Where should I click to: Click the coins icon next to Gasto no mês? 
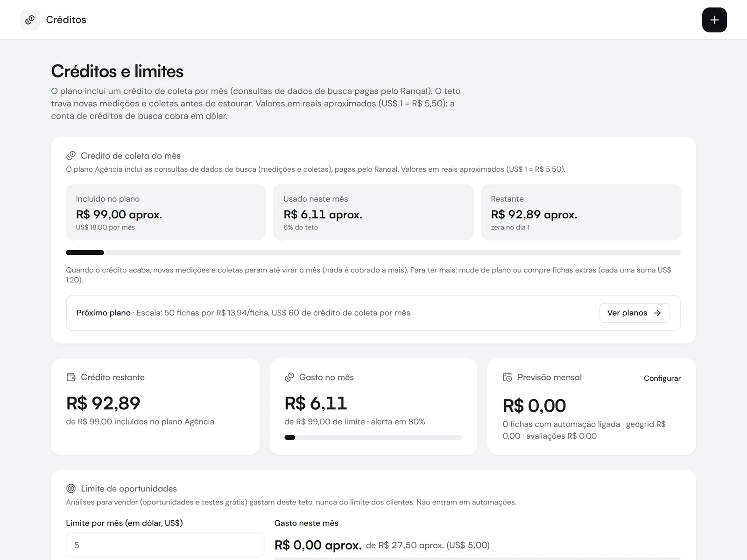point(289,377)
